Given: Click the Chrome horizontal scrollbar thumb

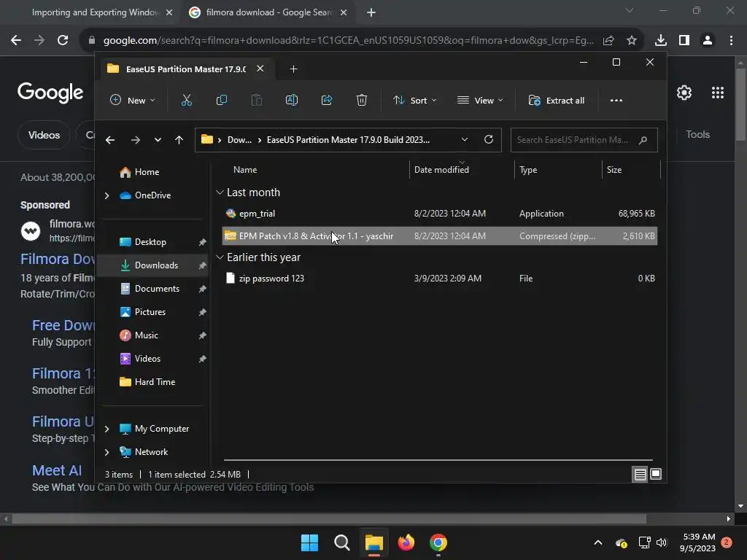Looking at the screenshot, I should (x=329, y=518).
